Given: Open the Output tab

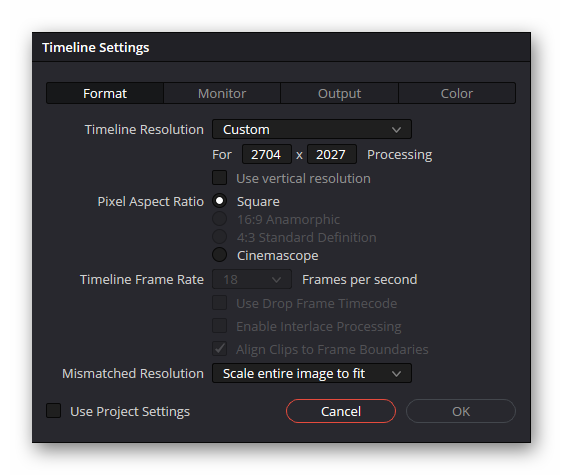Looking at the screenshot, I should tap(339, 93).
